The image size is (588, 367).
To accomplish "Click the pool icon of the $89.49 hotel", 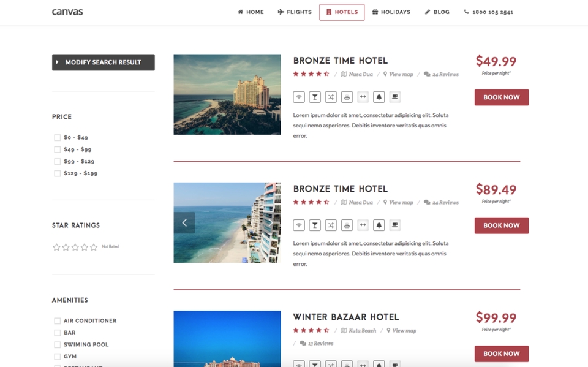I will (347, 225).
